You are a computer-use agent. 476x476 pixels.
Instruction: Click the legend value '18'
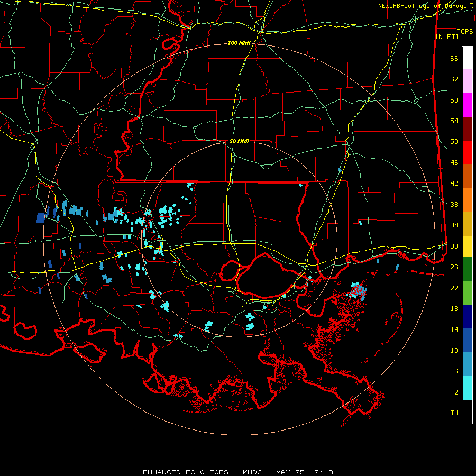pyautogui.click(x=454, y=309)
